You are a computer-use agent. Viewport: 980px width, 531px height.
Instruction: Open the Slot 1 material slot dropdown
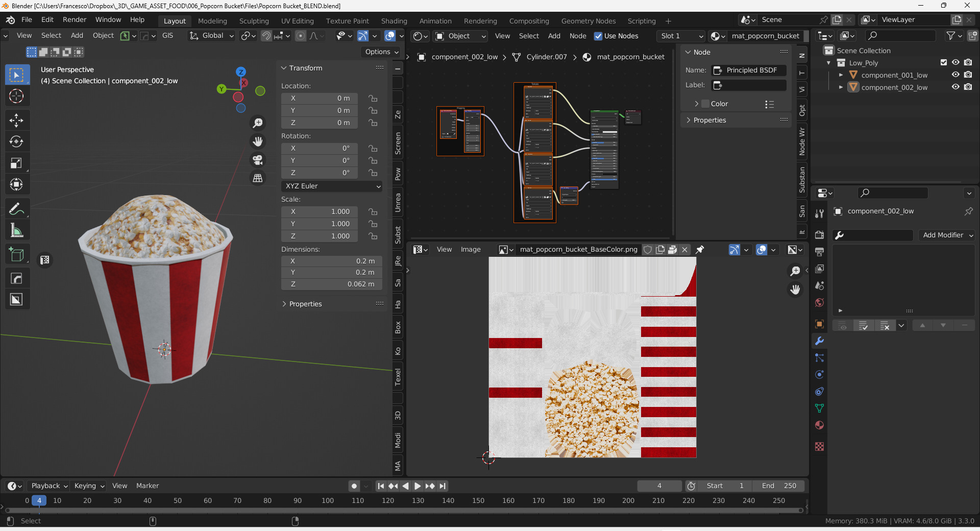[x=681, y=36]
